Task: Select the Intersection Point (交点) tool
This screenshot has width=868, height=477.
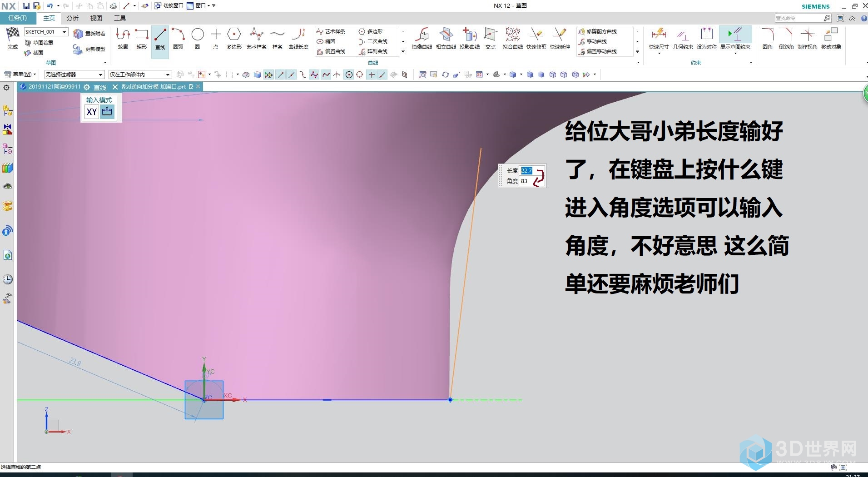Action: (x=491, y=38)
